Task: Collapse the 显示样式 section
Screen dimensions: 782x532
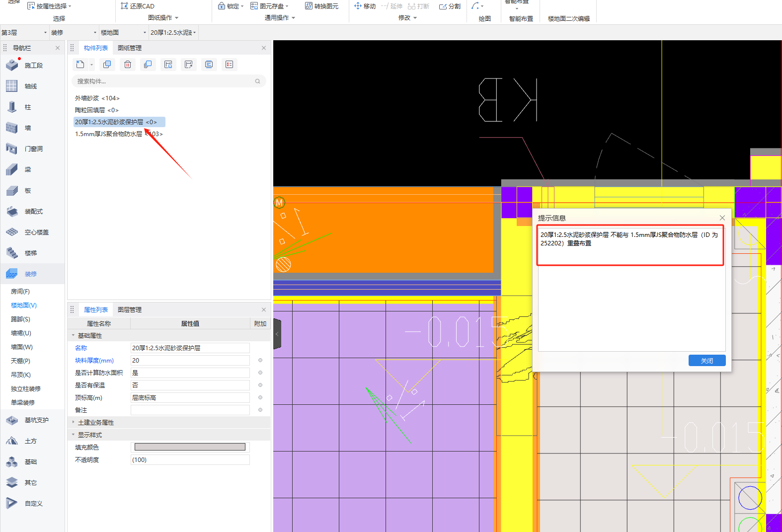Action: tap(73, 435)
